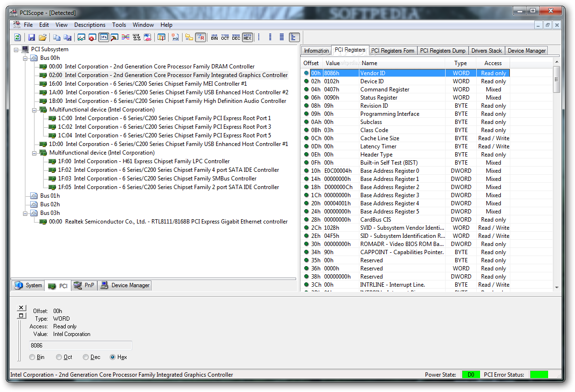Click the value field showing 8086

[80, 346]
